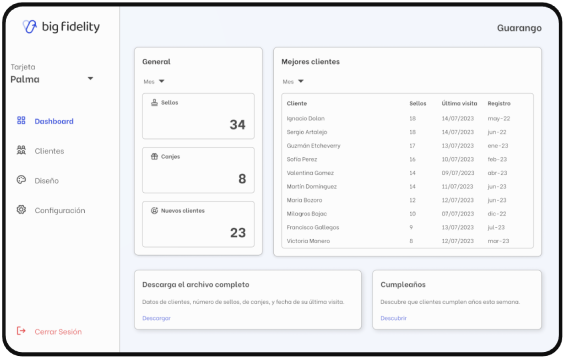Open the Mes dropdown in General card

[x=154, y=82]
